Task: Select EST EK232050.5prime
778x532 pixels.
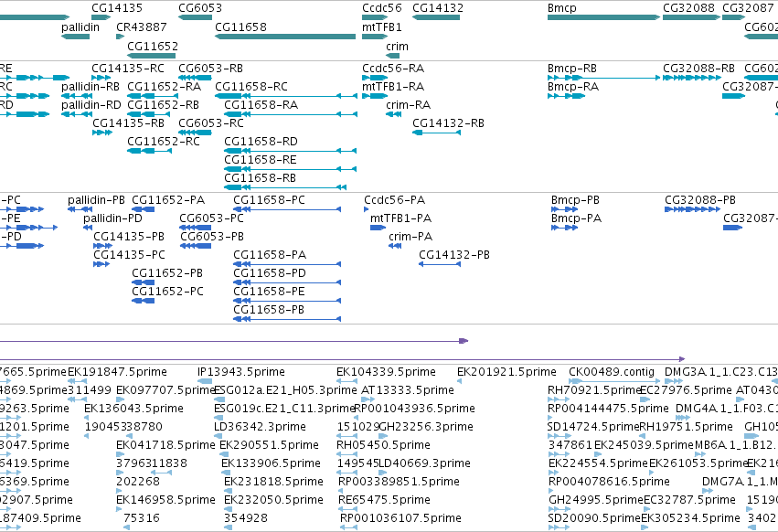Action: tap(274, 500)
